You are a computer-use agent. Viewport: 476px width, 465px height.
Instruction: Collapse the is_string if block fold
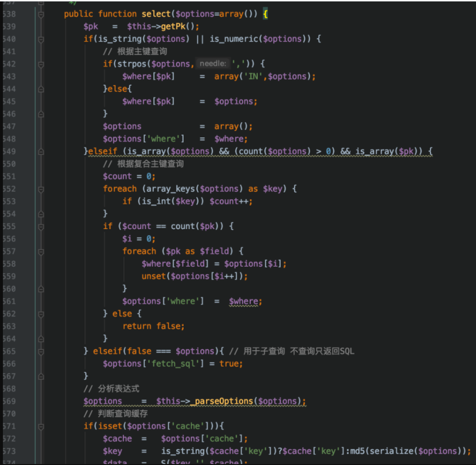(41, 40)
